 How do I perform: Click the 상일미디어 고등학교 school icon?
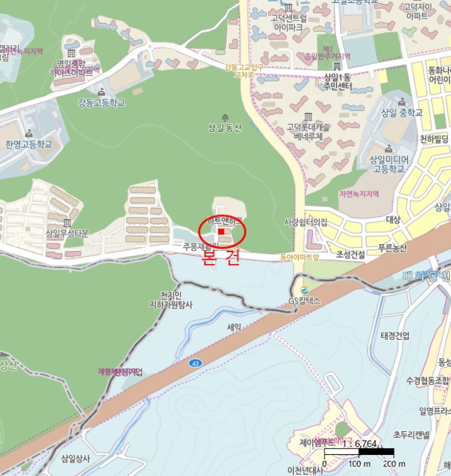(x=388, y=149)
